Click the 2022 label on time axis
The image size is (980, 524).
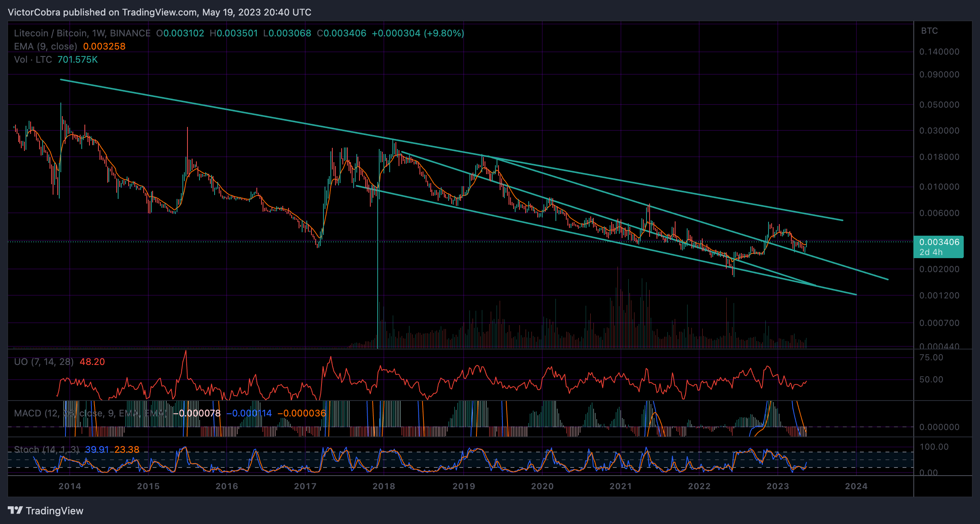click(x=699, y=486)
